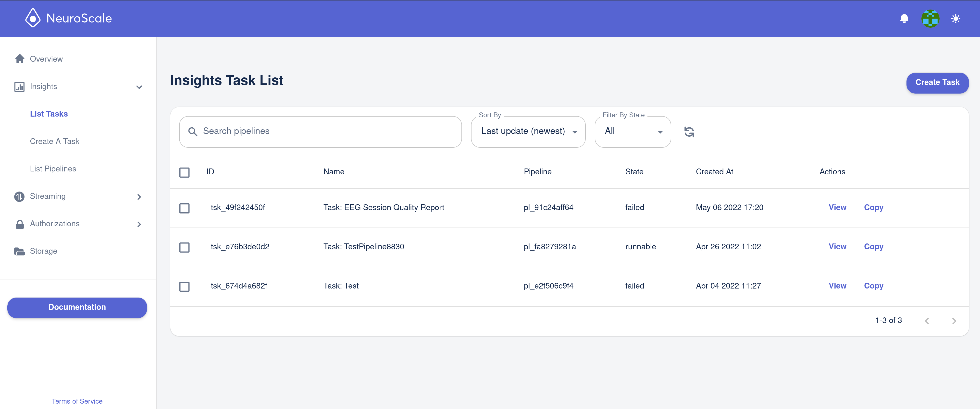Image resolution: width=980 pixels, height=409 pixels.
Task: Click the runnable state cell
Action: [641, 246]
